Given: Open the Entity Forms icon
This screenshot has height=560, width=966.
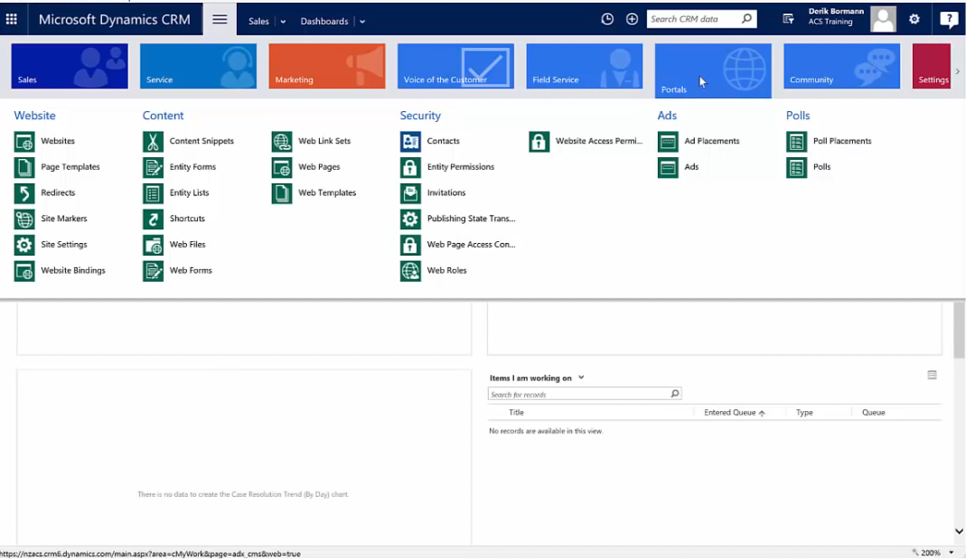Looking at the screenshot, I should pyautogui.click(x=153, y=168).
